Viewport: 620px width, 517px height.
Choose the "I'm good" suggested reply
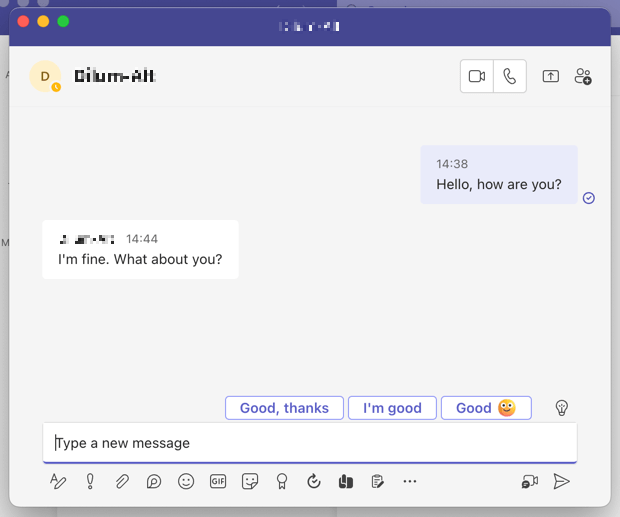coord(392,408)
